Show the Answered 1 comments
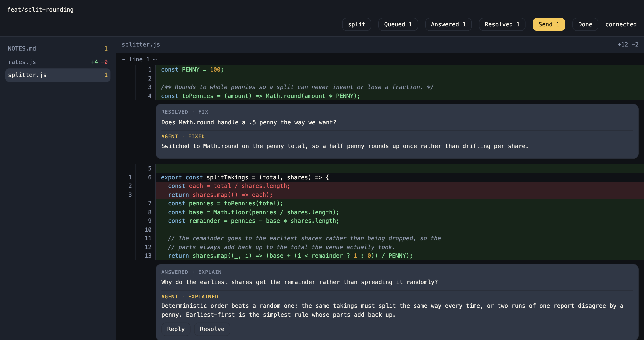 pyautogui.click(x=448, y=24)
